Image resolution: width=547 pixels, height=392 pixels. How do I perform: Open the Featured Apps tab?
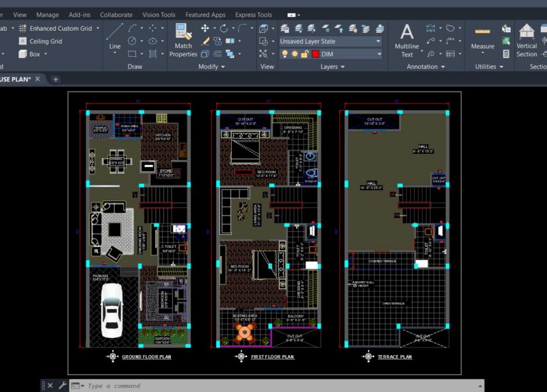click(x=205, y=15)
